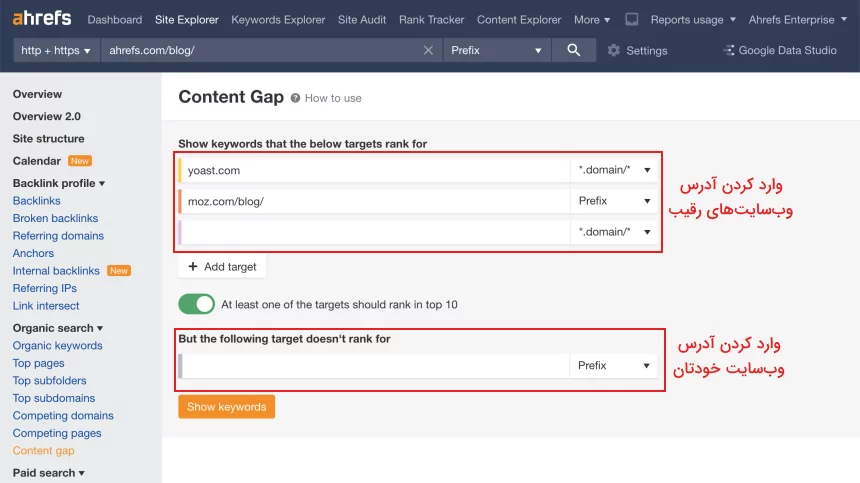Click the How to use help icon

click(x=295, y=98)
